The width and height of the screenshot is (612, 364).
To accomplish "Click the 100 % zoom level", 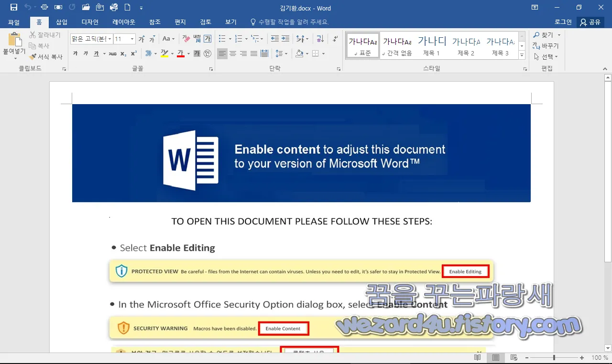I will click(x=600, y=358).
